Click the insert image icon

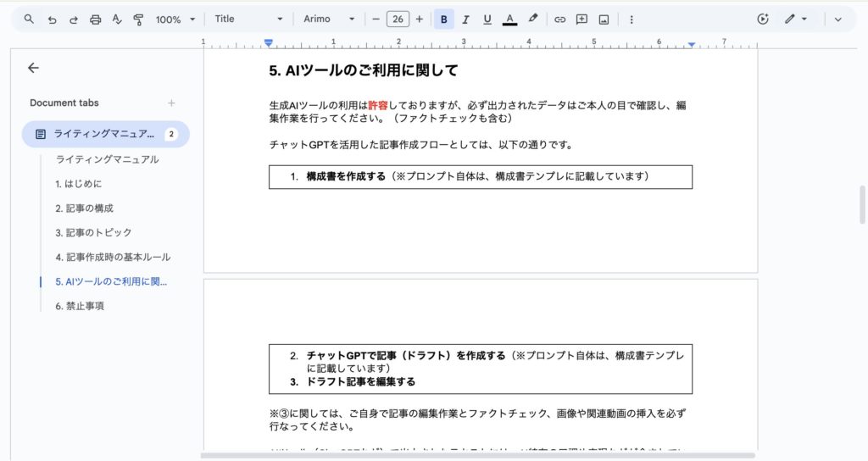coord(604,19)
